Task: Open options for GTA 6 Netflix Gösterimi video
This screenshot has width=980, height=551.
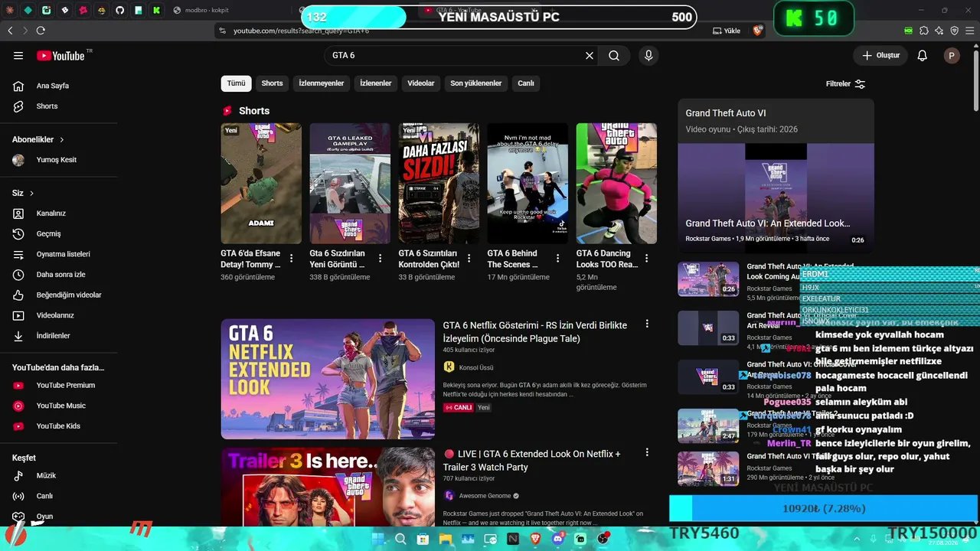Action: click(x=647, y=324)
